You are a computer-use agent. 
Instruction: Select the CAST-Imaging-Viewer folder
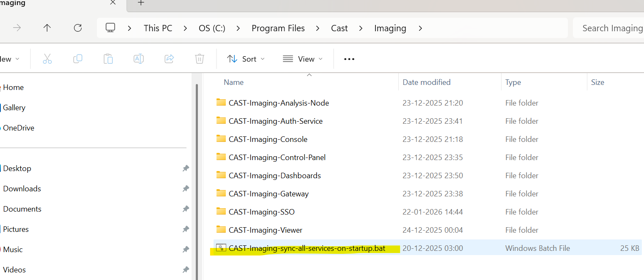coord(265,230)
